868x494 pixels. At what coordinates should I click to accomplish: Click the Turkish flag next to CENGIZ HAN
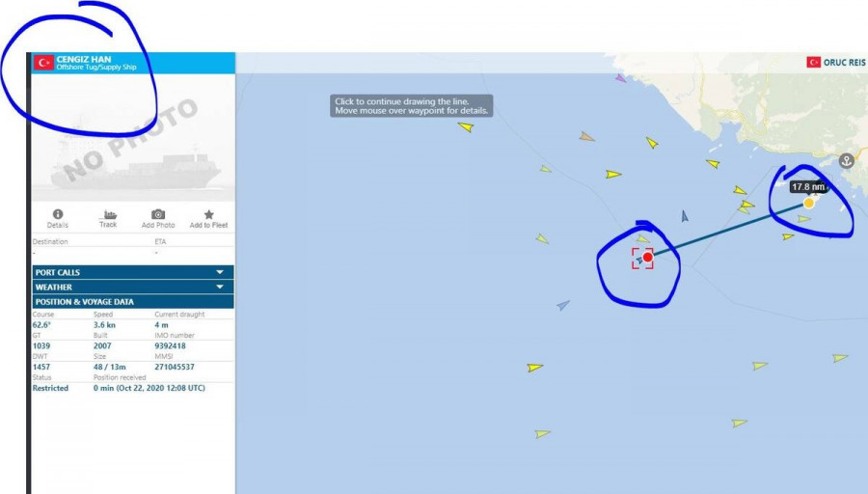[43, 63]
